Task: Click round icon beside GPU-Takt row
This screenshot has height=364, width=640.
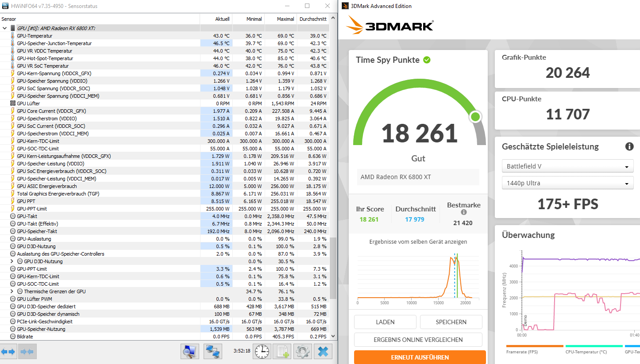Action: [x=12, y=216]
